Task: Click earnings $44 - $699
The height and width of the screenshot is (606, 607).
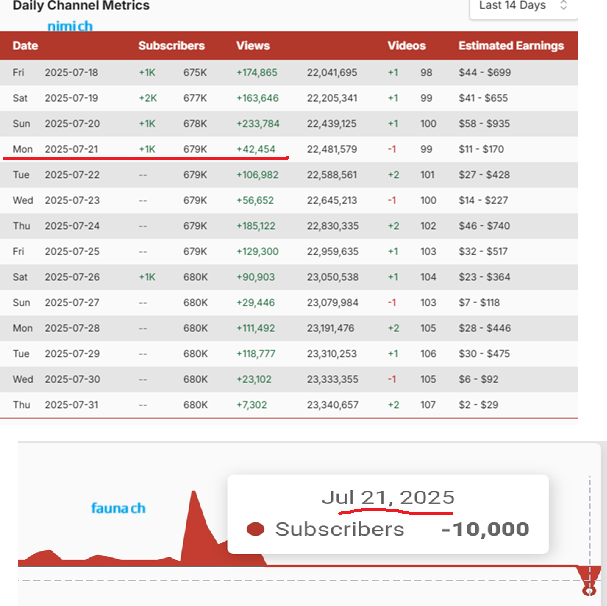Action: [x=485, y=72]
